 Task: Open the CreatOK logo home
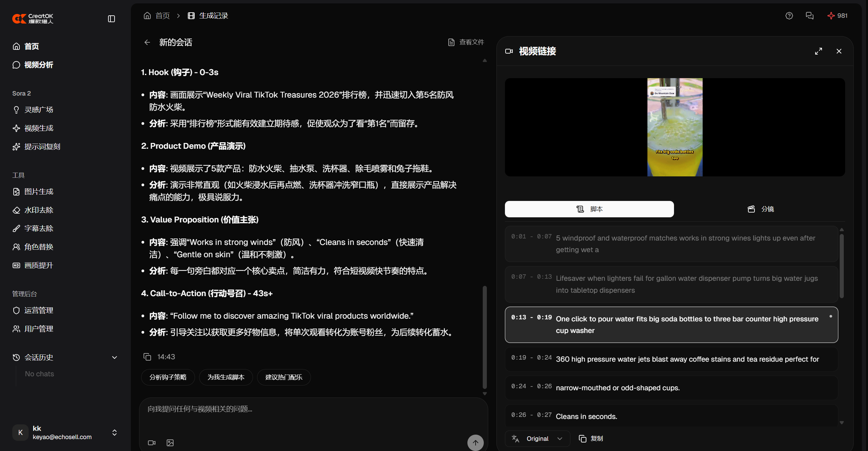[x=33, y=19]
